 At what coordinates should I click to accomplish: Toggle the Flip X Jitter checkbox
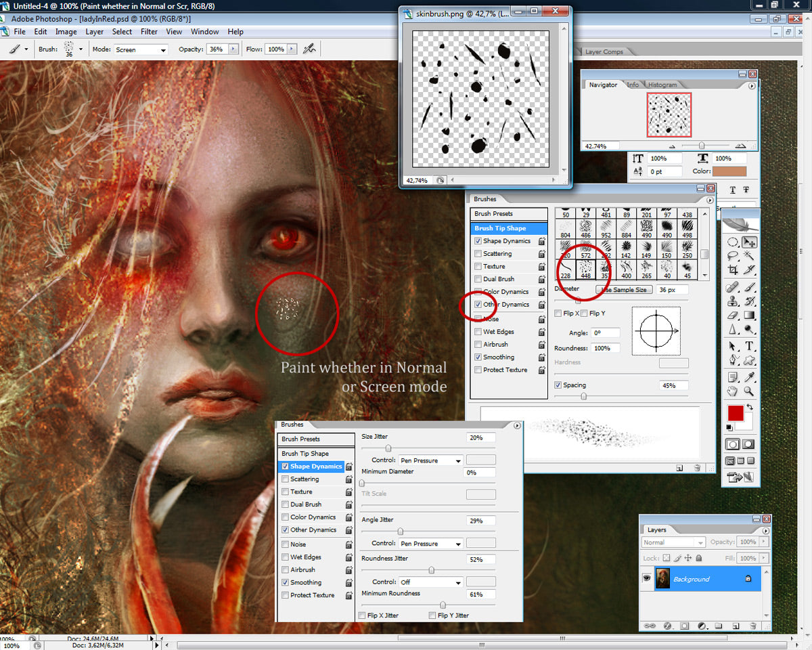coord(361,615)
